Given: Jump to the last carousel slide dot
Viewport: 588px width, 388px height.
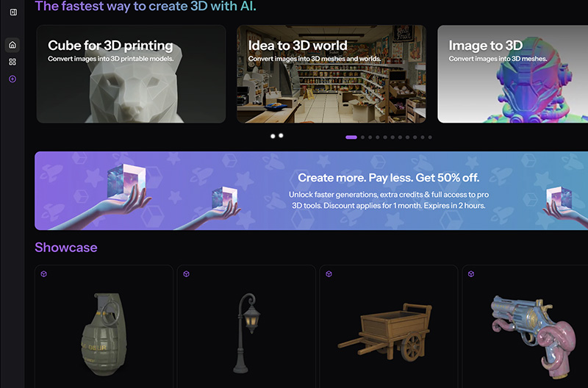Looking at the screenshot, I should point(430,137).
